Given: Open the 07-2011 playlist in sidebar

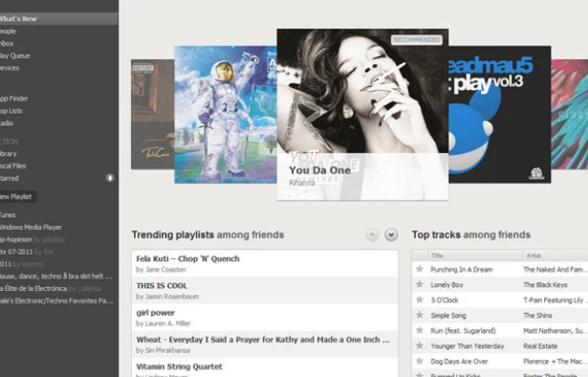Looking at the screenshot, I should click(27, 252).
